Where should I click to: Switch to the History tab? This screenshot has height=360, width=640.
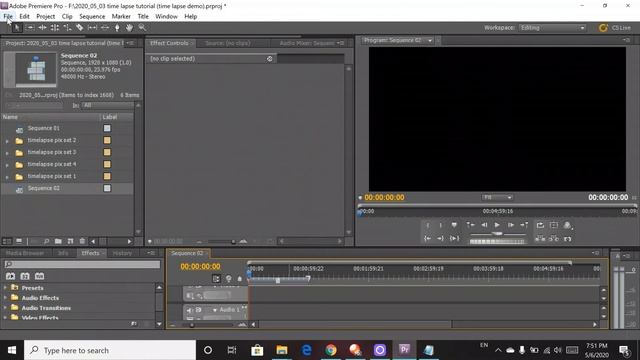click(x=122, y=253)
